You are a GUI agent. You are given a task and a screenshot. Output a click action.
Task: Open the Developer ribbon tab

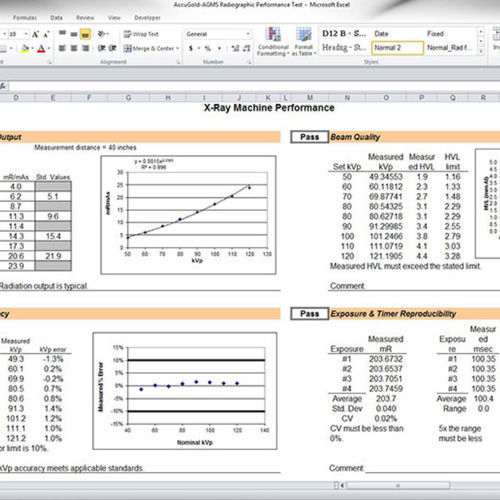[x=147, y=18]
